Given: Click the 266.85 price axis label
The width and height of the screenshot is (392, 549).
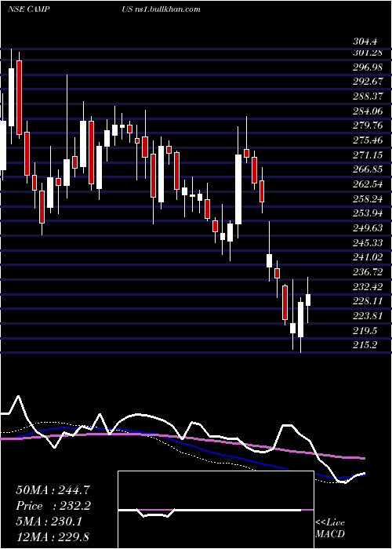Looking at the screenshot, I should click(x=368, y=169).
